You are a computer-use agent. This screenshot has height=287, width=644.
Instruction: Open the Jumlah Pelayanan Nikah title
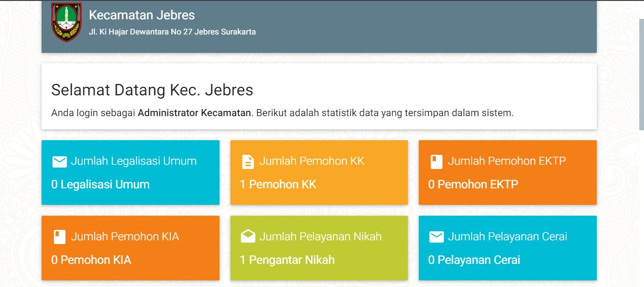coord(320,236)
